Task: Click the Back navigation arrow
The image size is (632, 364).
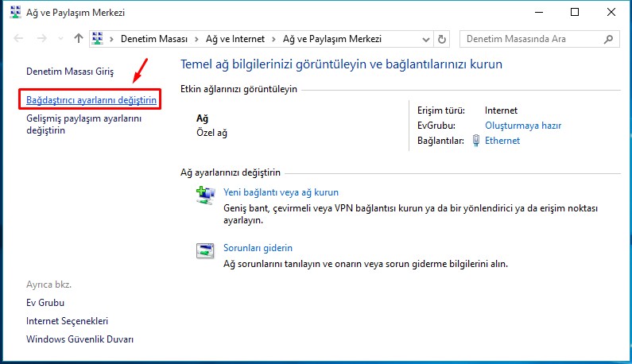Action: 19,38
